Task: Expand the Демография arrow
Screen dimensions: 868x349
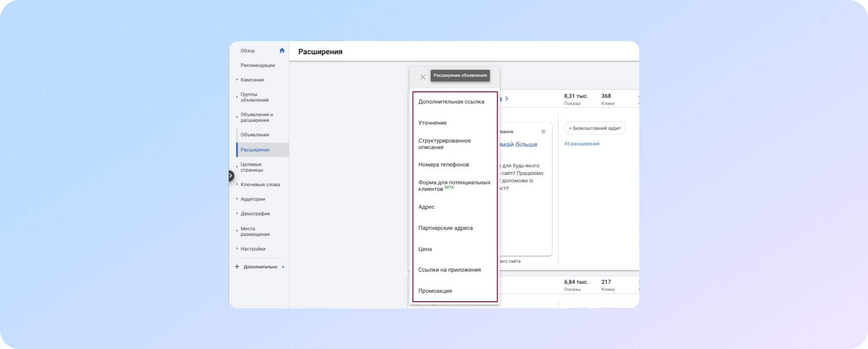Action: pos(237,213)
